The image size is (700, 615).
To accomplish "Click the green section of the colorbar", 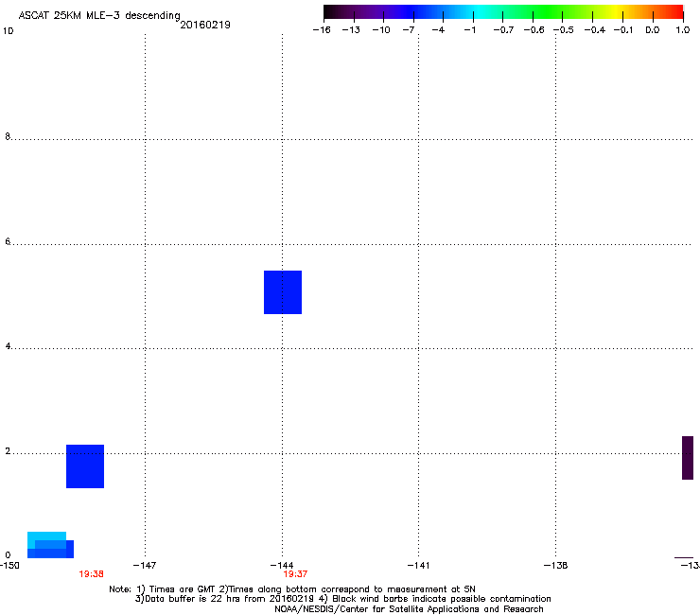I will coord(548,11).
